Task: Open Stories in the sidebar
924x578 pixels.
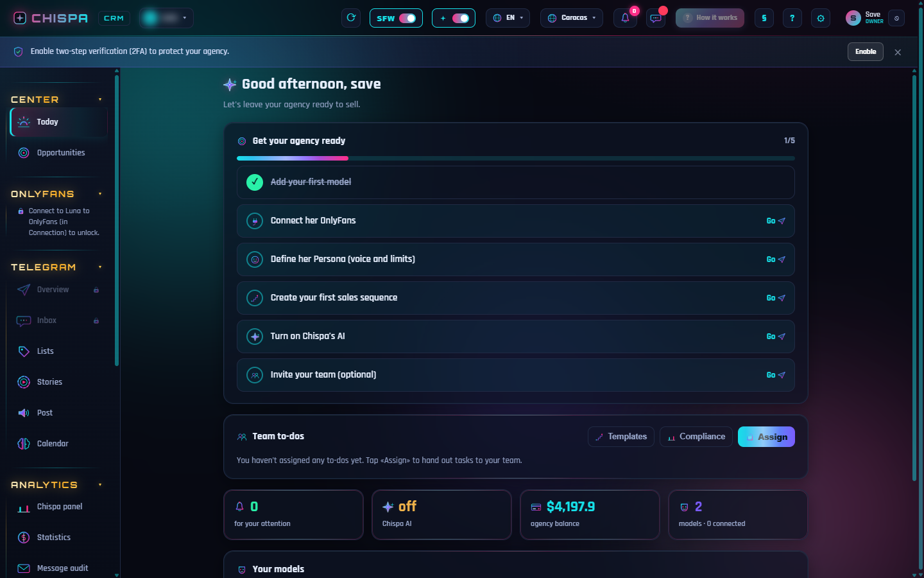Action: pos(59,382)
